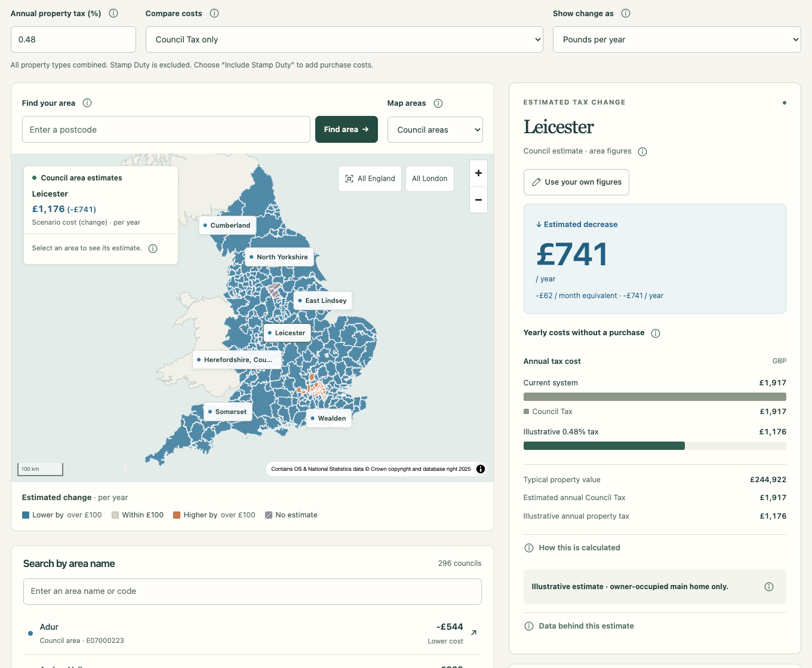The width and height of the screenshot is (812, 668).
Task: Open Adur council area row
Action: point(253,633)
